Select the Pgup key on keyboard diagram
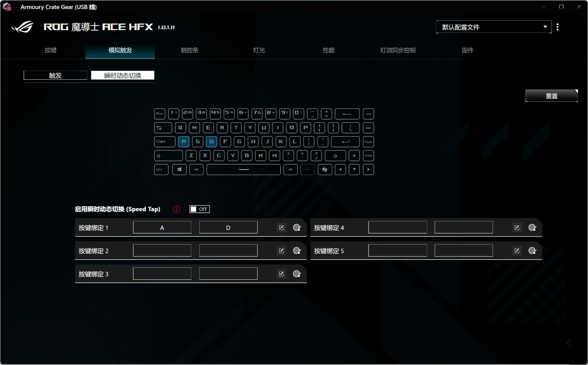Screen dimensions: 588x365 (x=368, y=142)
